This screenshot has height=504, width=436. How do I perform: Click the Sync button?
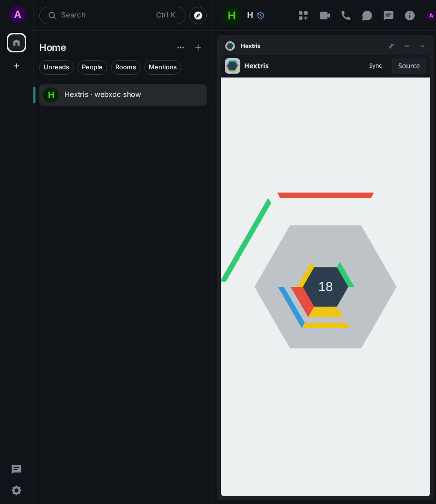pos(375,66)
